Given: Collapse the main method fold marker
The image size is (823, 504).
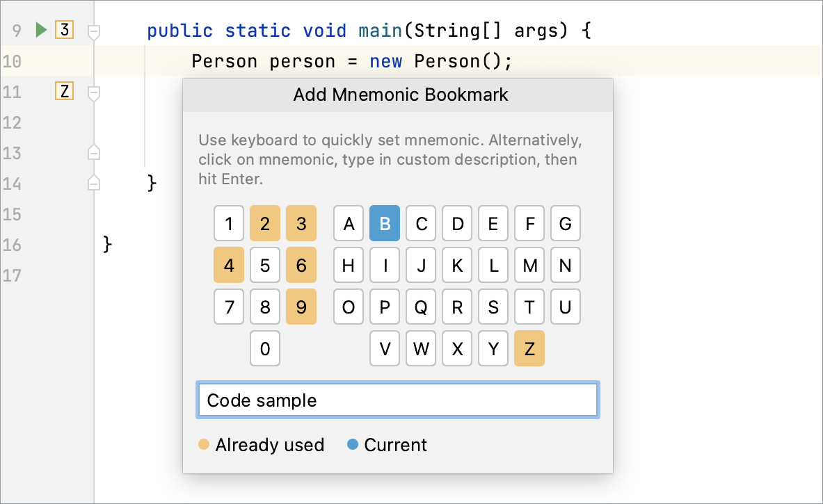Looking at the screenshot, I should pos(94,32).
